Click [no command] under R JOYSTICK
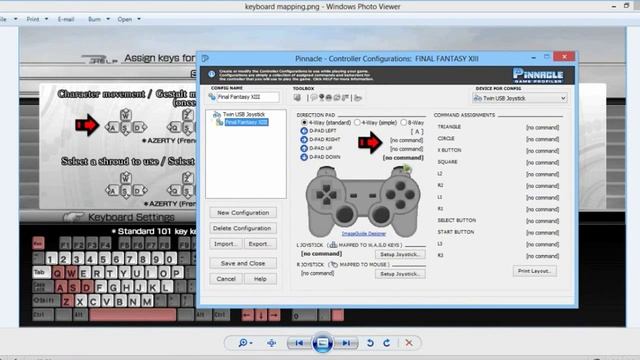The height and width of the screenshot is (360, 640). (x=317, y=273)
